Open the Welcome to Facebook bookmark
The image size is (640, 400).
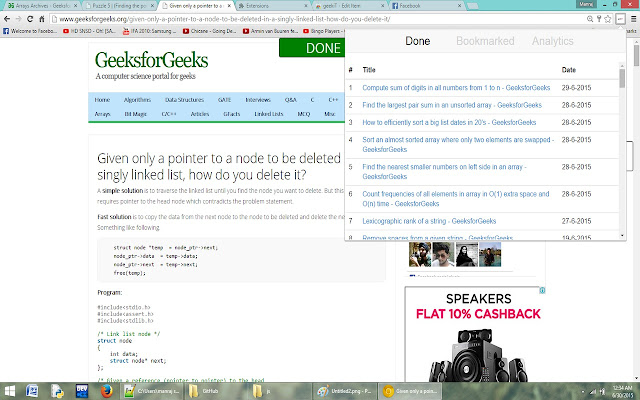tap(30, 31)
